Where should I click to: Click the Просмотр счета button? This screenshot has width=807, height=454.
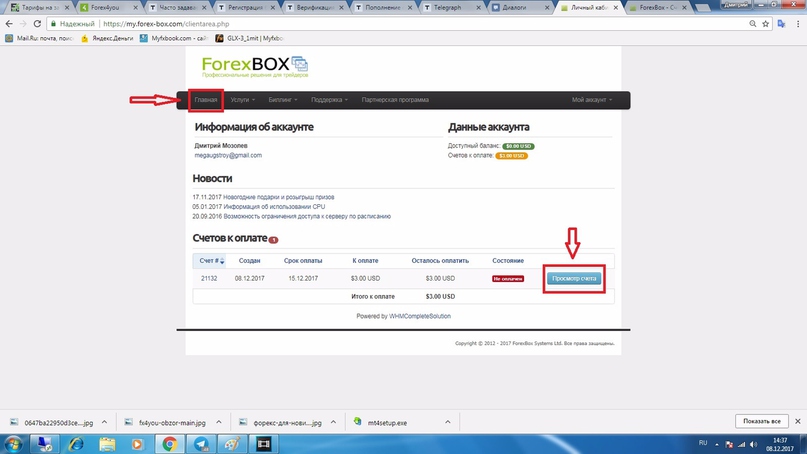coord(574,278)
